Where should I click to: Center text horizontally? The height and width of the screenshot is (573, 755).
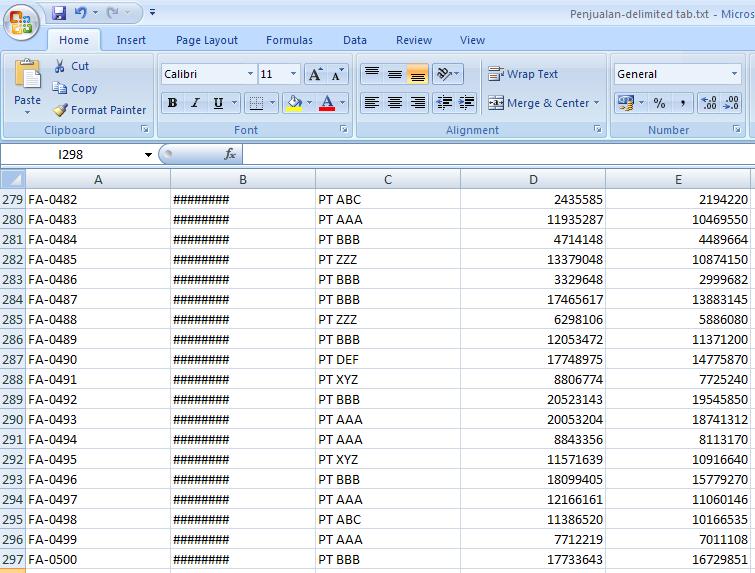[395, 103]
